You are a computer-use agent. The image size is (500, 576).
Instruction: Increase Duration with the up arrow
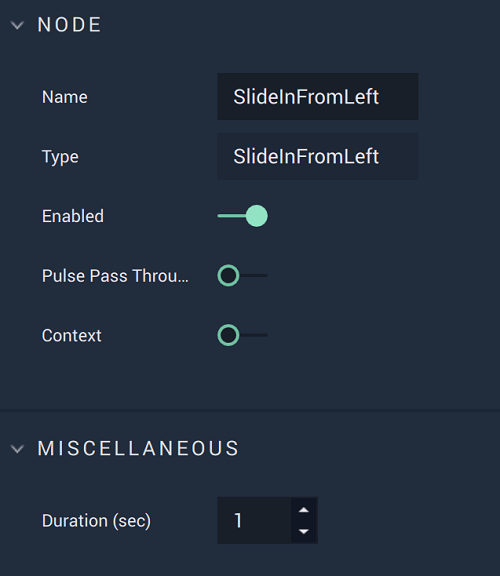(x=304, y=510)
